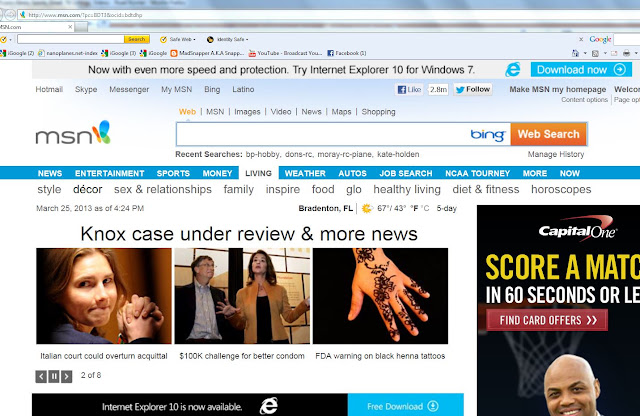Like MSN with the Facebook Like button
The height and width of the screenshot is (416, 640).
(x=409, y=89)
